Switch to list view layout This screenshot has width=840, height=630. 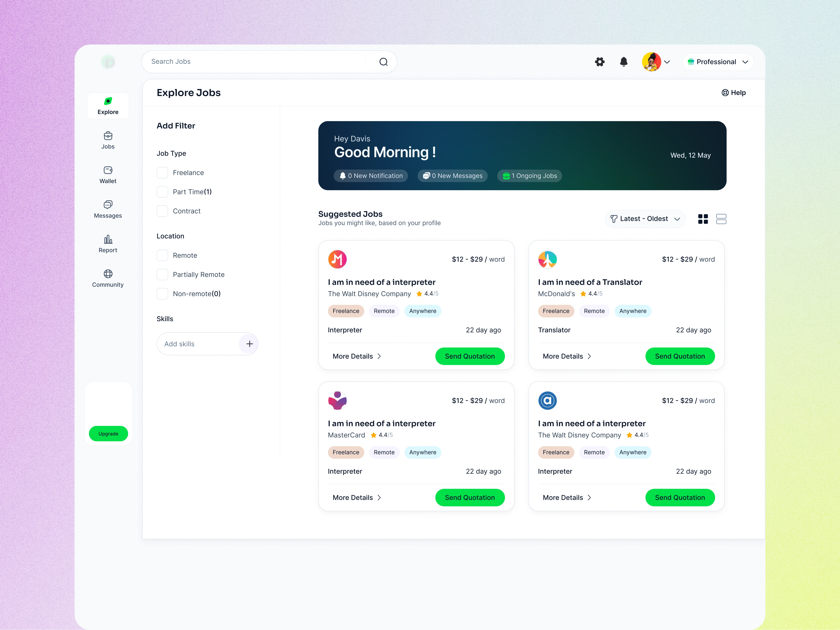click(x=721, y=219)
